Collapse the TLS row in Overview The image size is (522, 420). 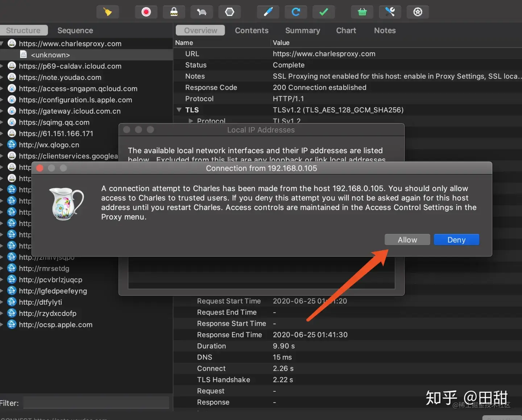[179, 110]
